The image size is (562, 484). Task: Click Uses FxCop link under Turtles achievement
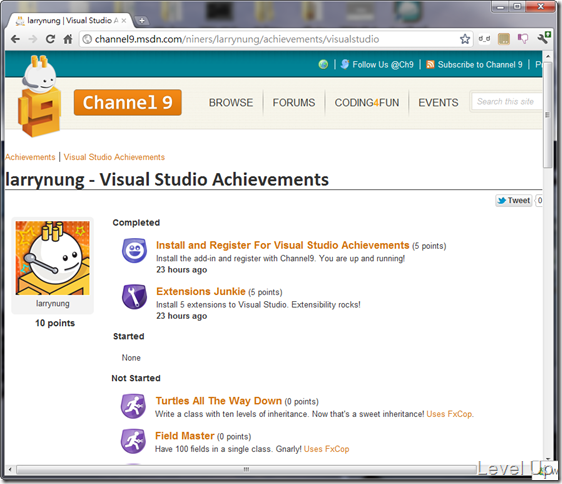tap(449, 414)
